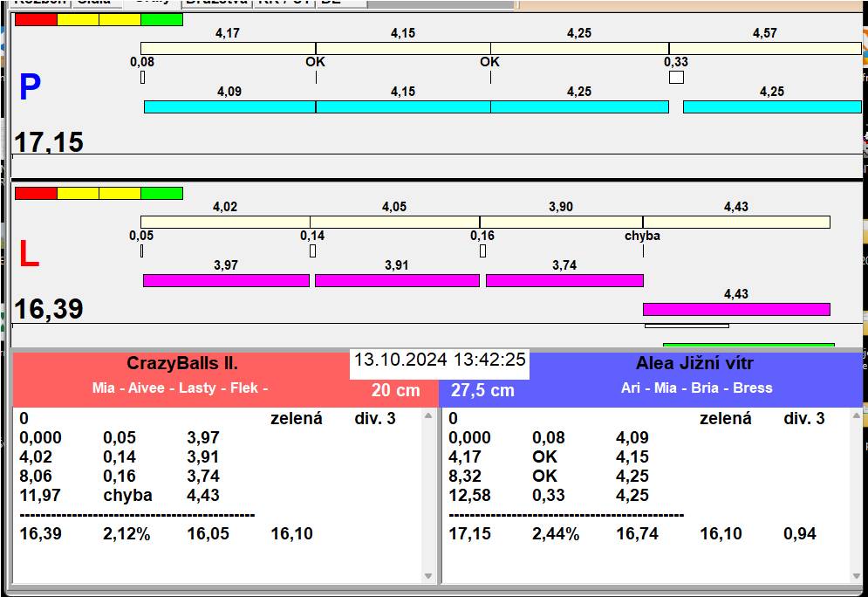Viewport: 868px width, 597px height.
Task: Select the 0,33 changeover marker box in lane P
Action: point(676,78)
